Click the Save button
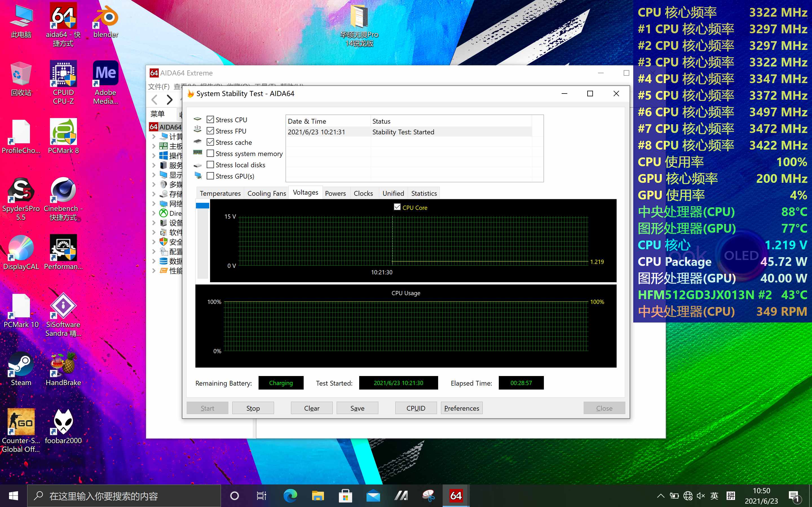The image size is (812, 507). 357,408
